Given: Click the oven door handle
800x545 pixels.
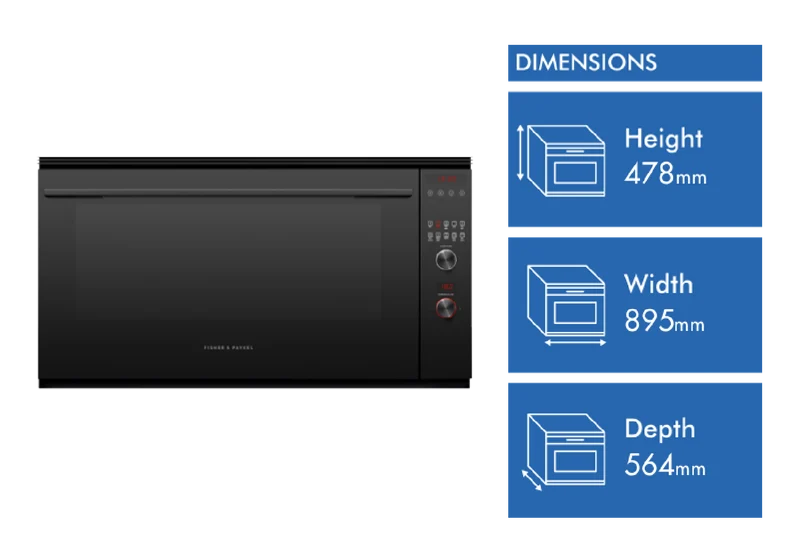Looking at the screenshot, I should [x=228, y=193].
